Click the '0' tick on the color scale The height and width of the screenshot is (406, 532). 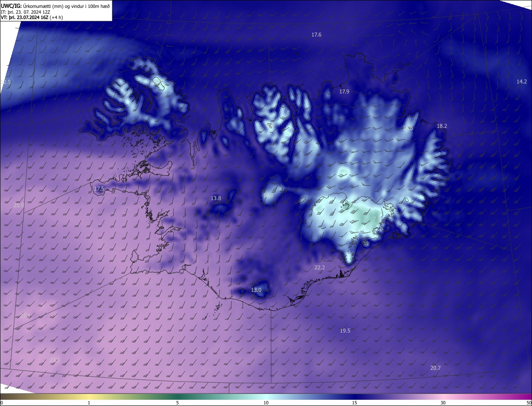coord(2,403)
